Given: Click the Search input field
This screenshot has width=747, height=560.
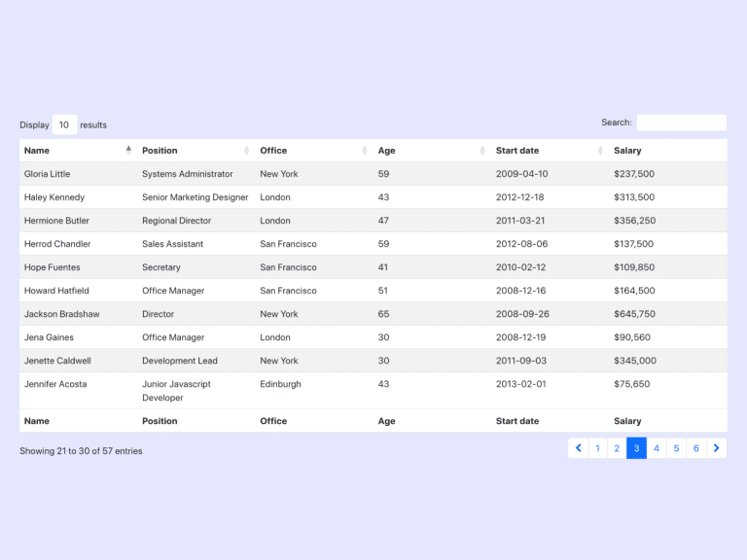Looking at the screenshot, I should point(681,122).
